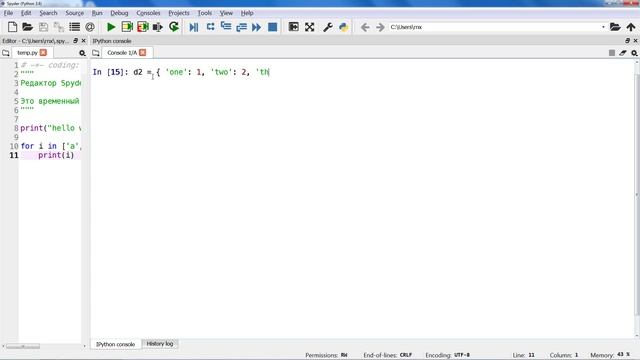Maximize the current pane toolbar icon
This screenshot has width=640, height=360.
pyautogui.click(x=293, y=27)
